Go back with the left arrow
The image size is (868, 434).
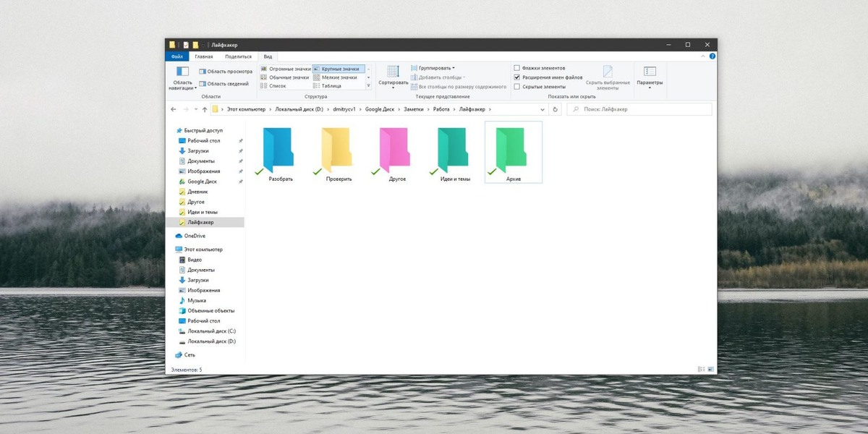(x=174, y=109)
